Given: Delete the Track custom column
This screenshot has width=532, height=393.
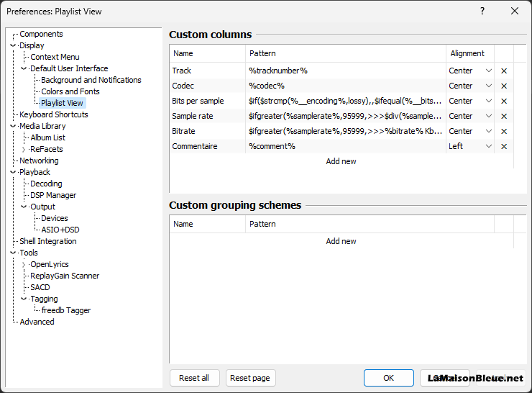Looking at the screenshot, I should point(504,71).
